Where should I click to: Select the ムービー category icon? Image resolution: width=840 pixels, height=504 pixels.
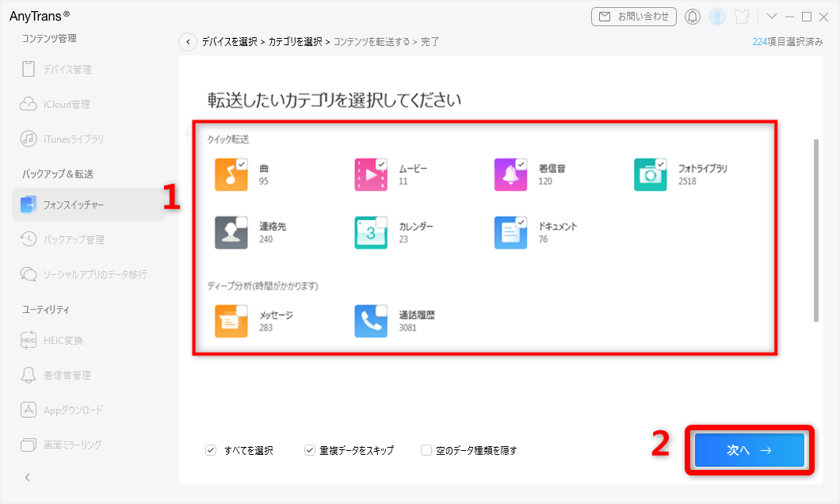(371, 174)
